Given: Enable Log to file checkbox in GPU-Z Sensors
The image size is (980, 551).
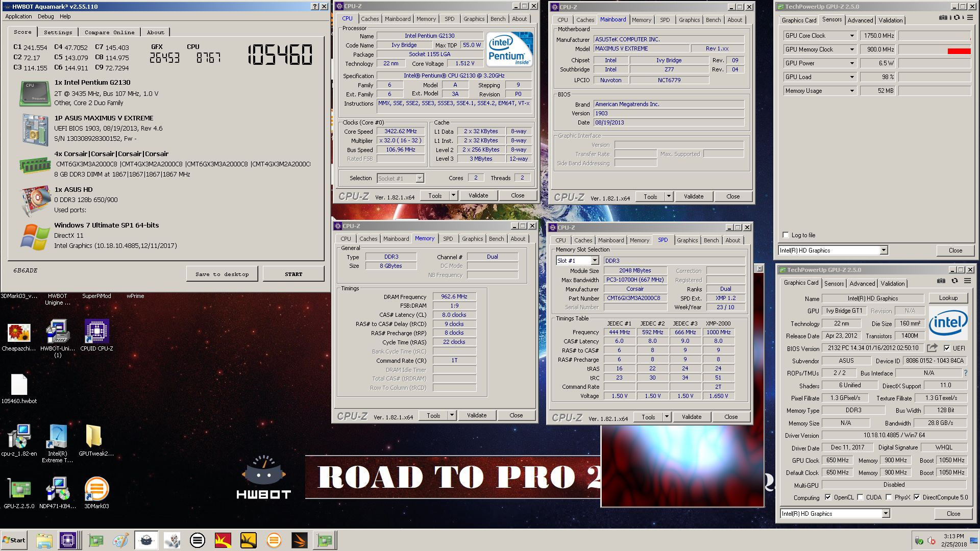Looking at the screenshot, I should 786,235.
